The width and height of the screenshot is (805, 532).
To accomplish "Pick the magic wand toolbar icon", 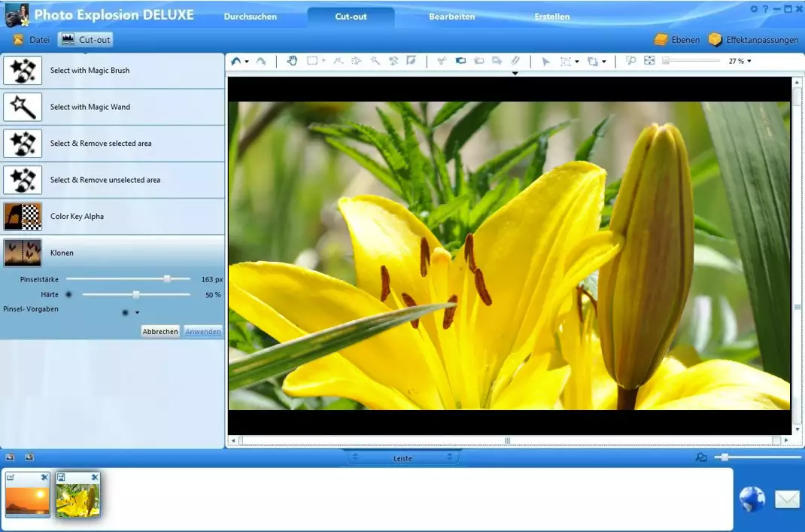I will tap(375, 61).
